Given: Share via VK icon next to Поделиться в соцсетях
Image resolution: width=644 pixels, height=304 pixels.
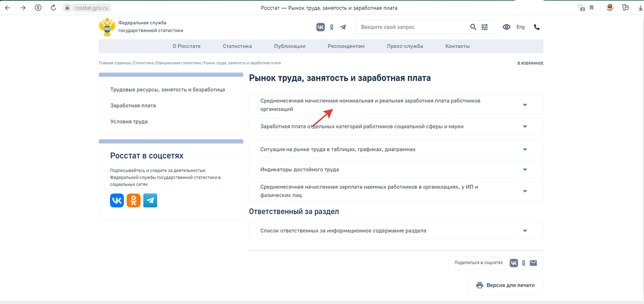Looking at the screenshot, I should 514,263.
